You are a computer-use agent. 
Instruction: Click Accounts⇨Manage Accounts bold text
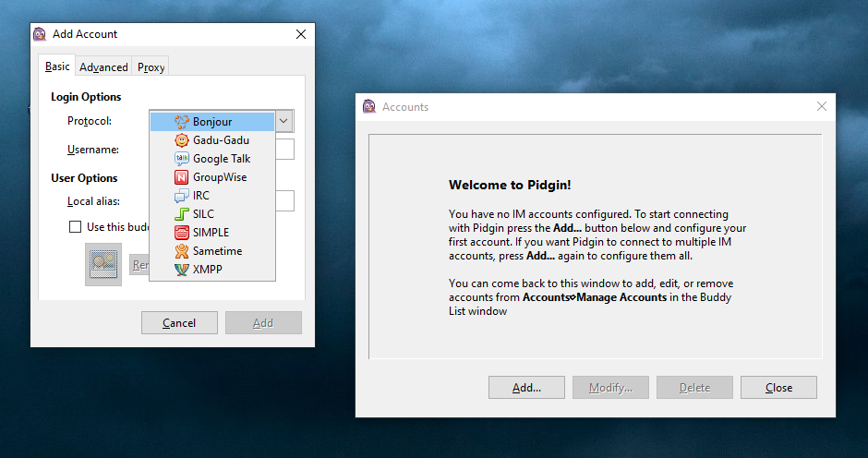coord(595,297)
